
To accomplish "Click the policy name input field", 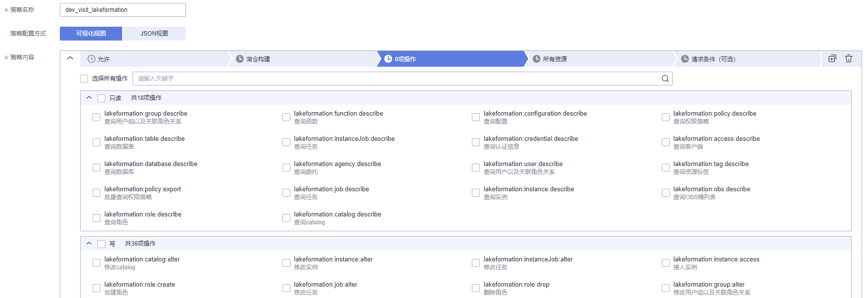I will point(123,10).
